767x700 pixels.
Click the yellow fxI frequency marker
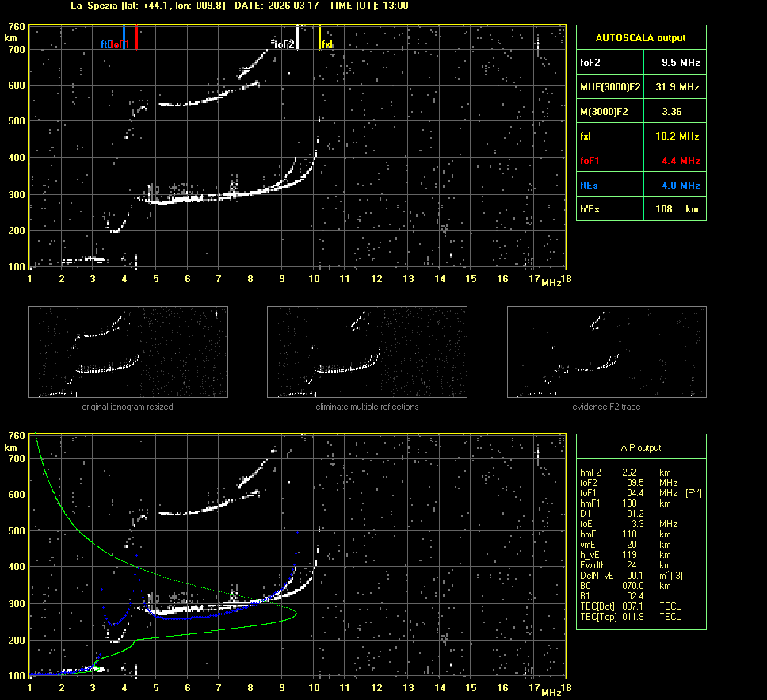point(319,37)
